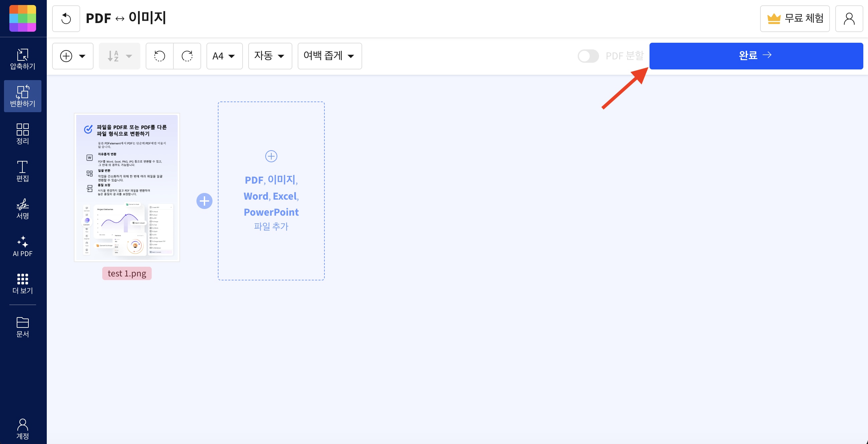
Task: Click the undo arrow next to the title
Action: [x=66, y=18]
